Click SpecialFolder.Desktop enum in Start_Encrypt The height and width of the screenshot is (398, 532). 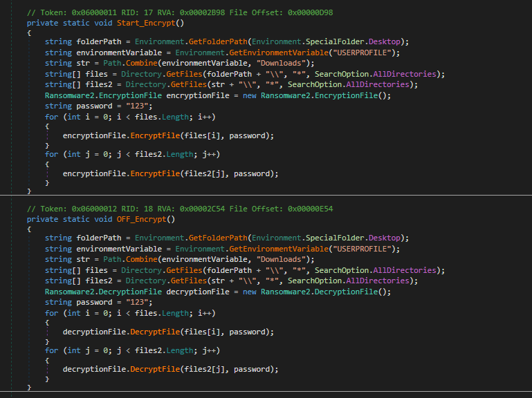pos(353,41)
